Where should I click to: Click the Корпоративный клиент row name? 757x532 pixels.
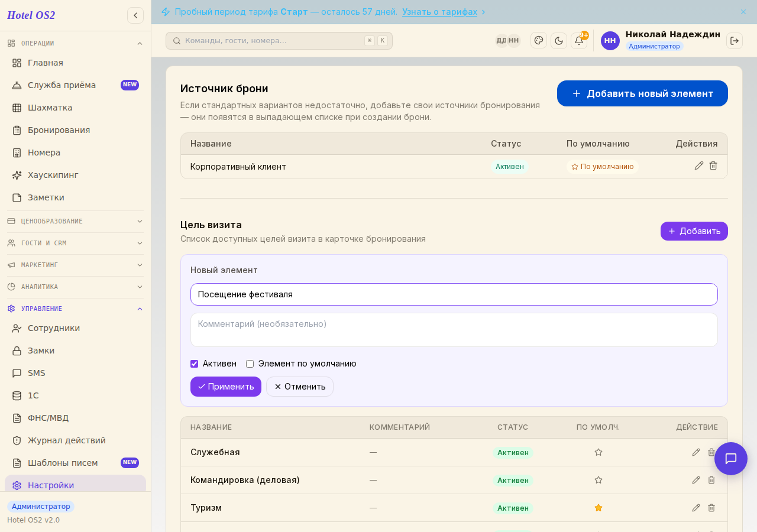click(x=238, y=167)
